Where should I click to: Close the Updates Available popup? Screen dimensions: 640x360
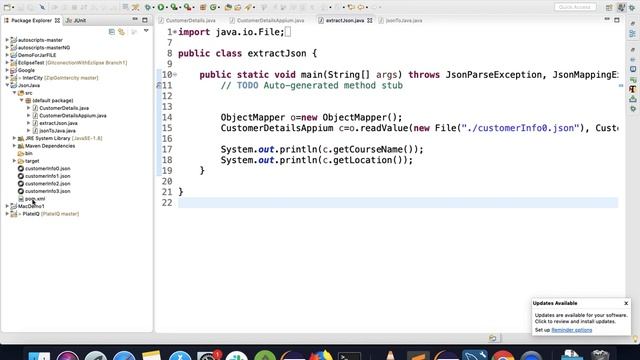pyautogui.click(x=626, y=303)
